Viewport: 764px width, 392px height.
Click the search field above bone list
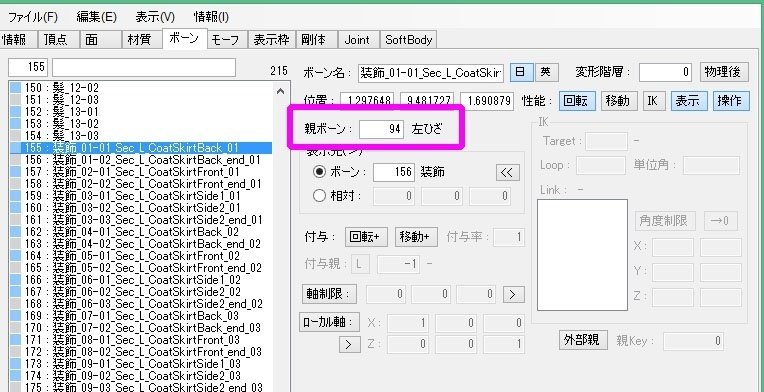pyautogui.click(x=144, y=68)
